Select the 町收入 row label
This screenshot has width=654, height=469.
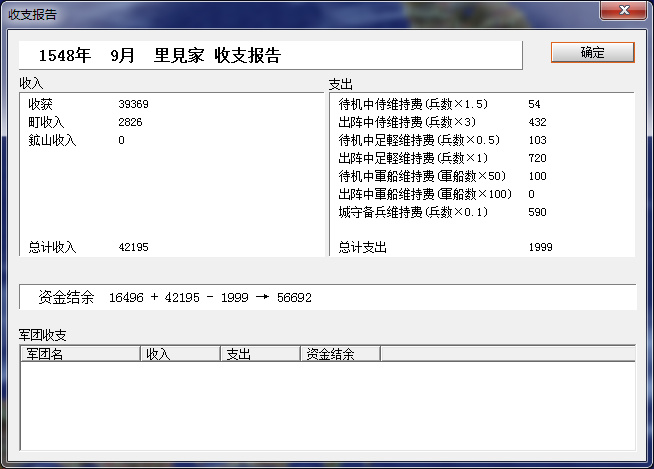coord(46,122)
